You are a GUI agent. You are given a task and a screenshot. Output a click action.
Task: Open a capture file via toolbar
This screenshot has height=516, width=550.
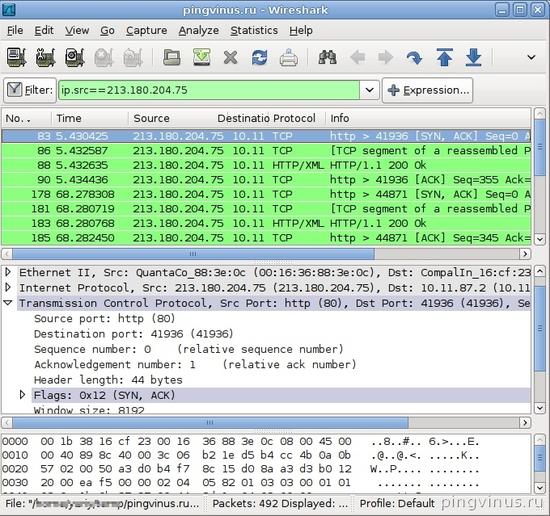(x=172, y=57)
